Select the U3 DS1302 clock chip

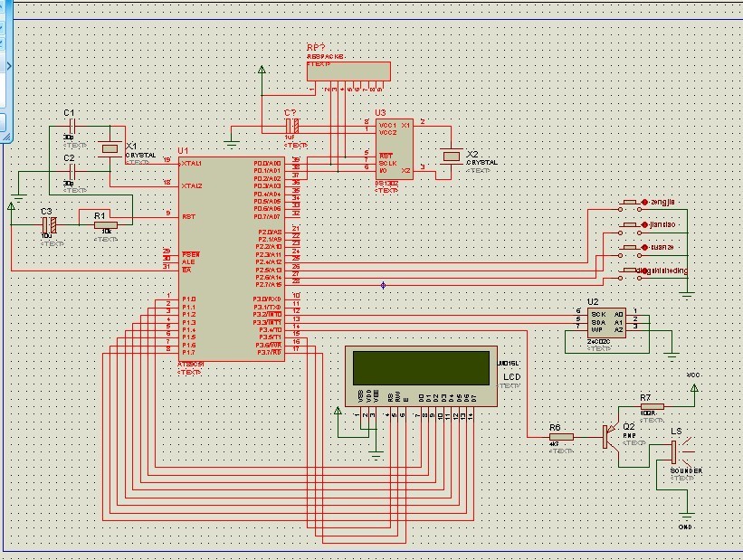pyautogui.click(x=395, y=148)
